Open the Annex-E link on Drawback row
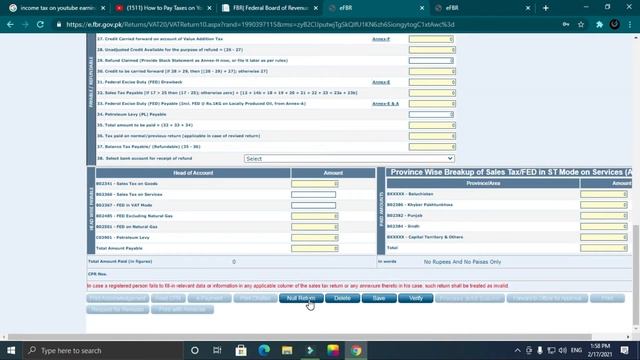 [x=381, y=82]
